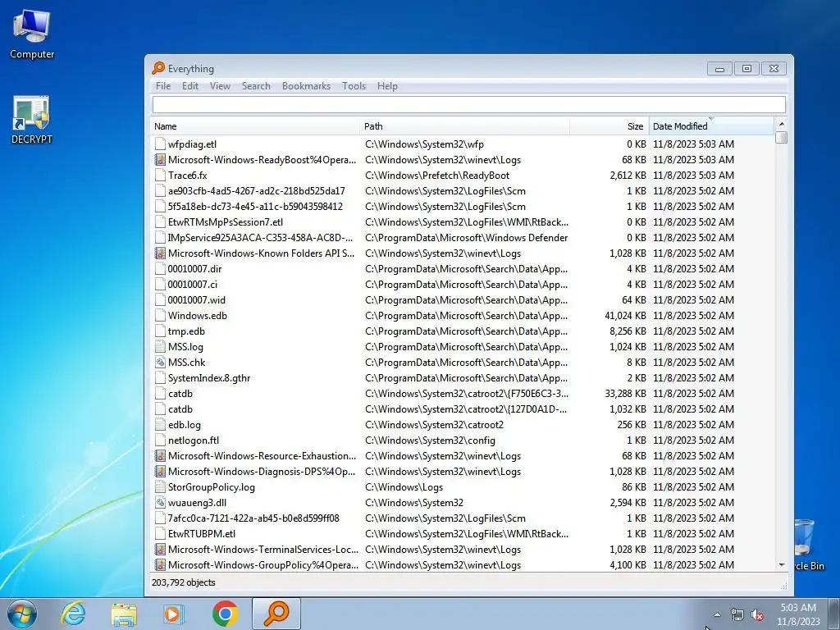Screen dimensions: 840x630
Task: Open the Search menu
Action: pos(256,86)
